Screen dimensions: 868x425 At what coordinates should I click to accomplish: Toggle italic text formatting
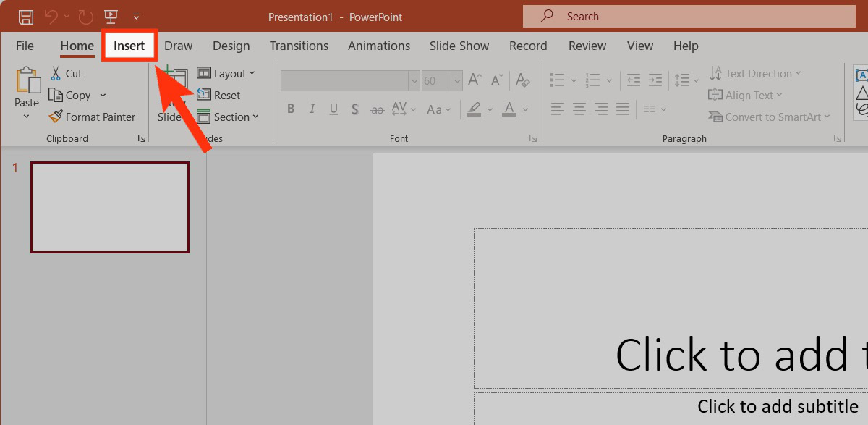(x=312, y=109)
